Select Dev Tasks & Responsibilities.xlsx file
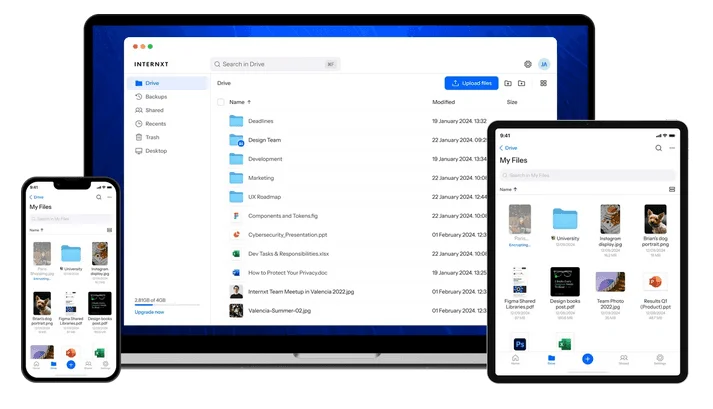Viewport: 713px width, 409px height. (x=288, y=254)
